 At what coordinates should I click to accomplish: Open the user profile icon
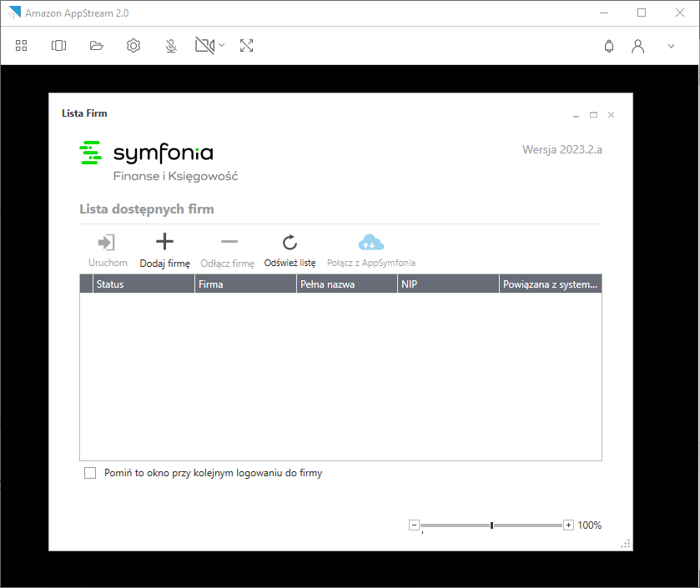pos(638,46)
